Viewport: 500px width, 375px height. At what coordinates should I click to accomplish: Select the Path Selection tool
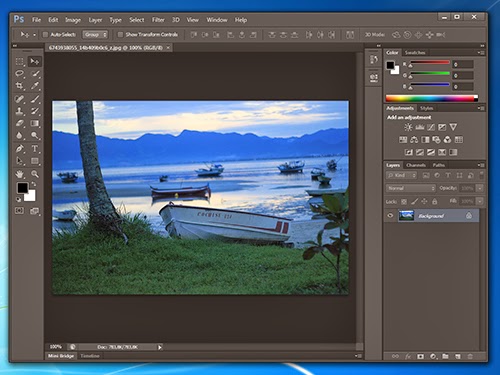(19, 161)
